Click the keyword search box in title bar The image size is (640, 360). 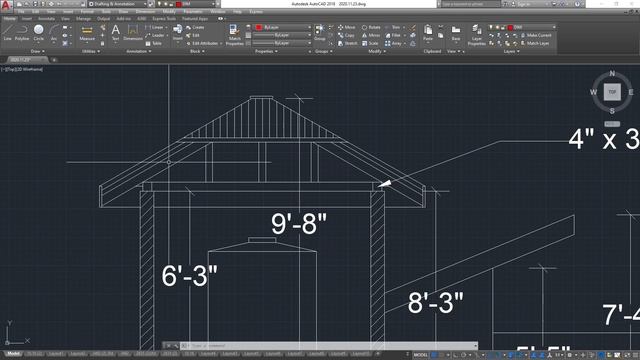pos(470,4)
